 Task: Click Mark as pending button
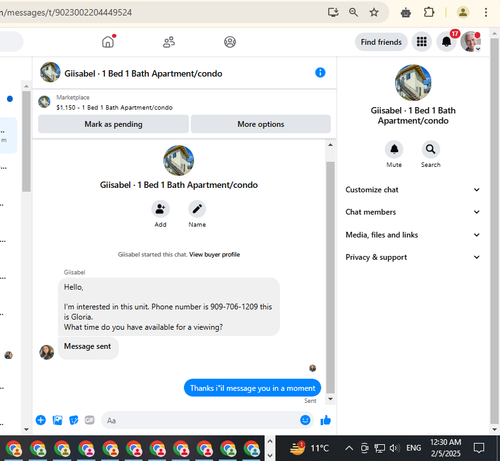[x=113, y=124]
